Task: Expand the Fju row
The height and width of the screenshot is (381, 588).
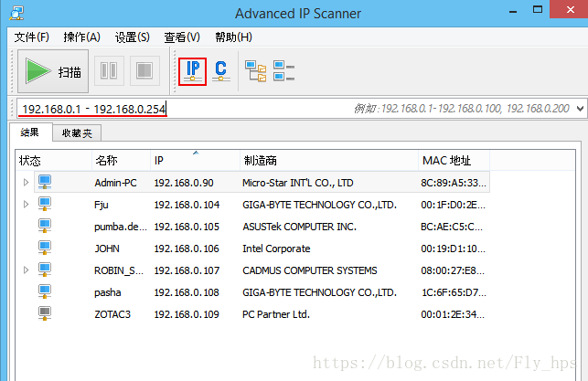Action: coord(26,204)
